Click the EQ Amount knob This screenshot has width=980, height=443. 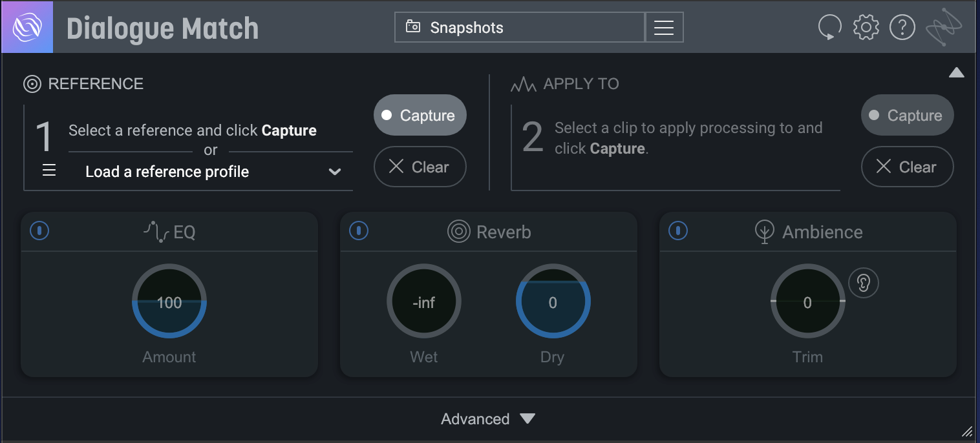point(169,302)
